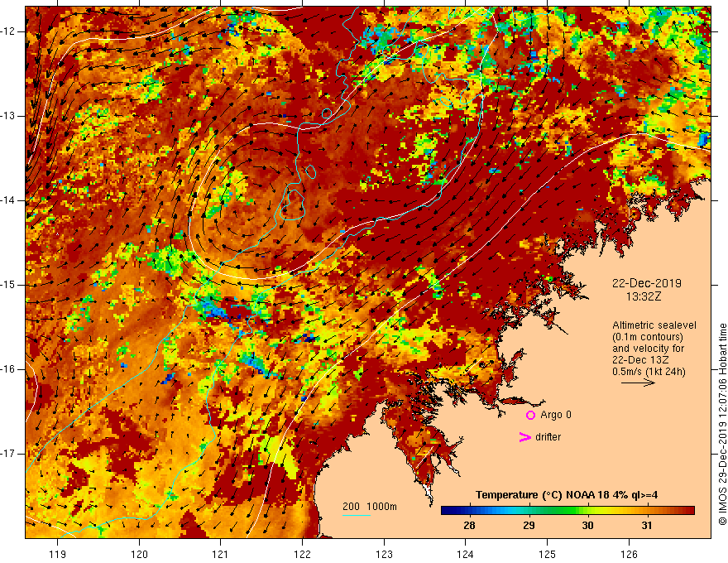Click the temperature color bar

point(568,511)
